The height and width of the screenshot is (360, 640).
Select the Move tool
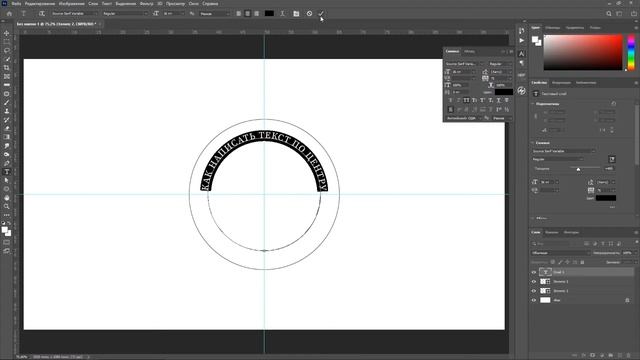pos(7,33)
